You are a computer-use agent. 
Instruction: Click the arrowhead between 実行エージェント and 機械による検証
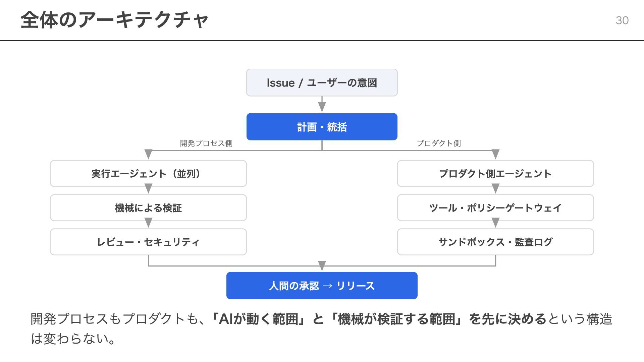148,189
